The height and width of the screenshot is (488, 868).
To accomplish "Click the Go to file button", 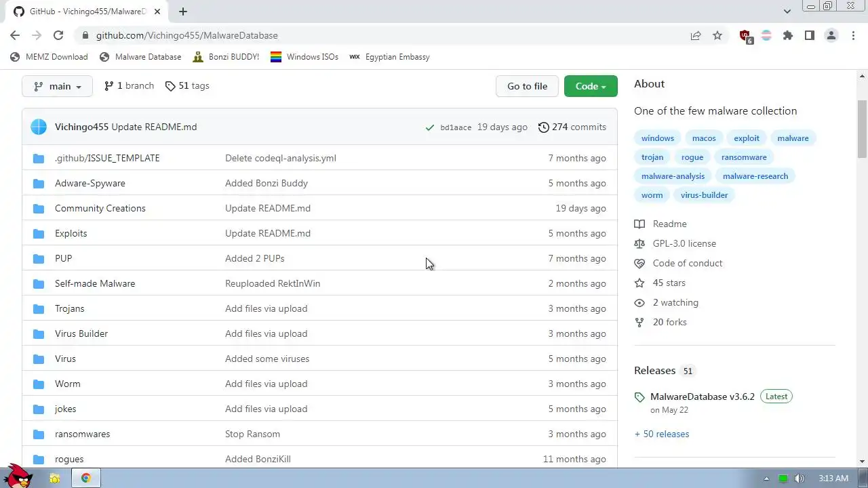I will coord(527,86).
